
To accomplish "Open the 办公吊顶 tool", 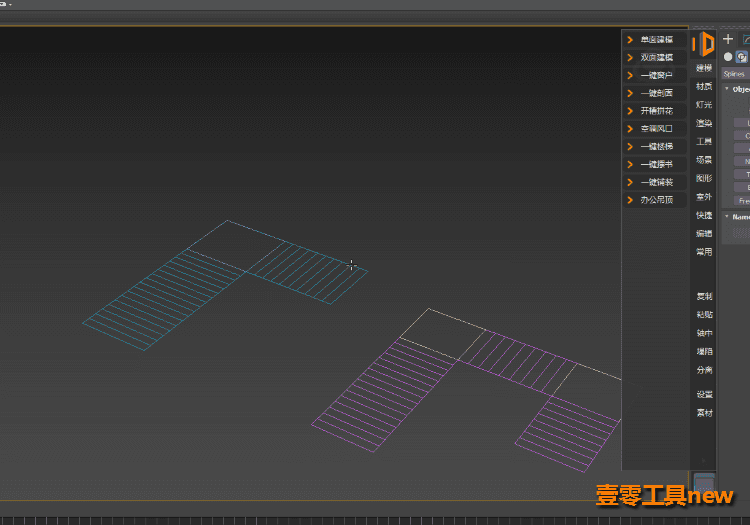I will coord(655,200).
